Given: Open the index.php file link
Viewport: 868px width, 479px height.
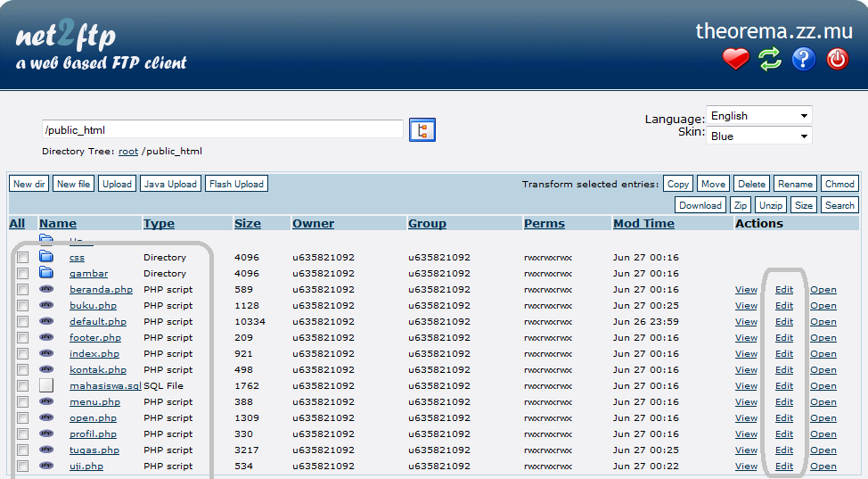Looking at the screenshot, I should pyautogui.click(x=94, y=354).
